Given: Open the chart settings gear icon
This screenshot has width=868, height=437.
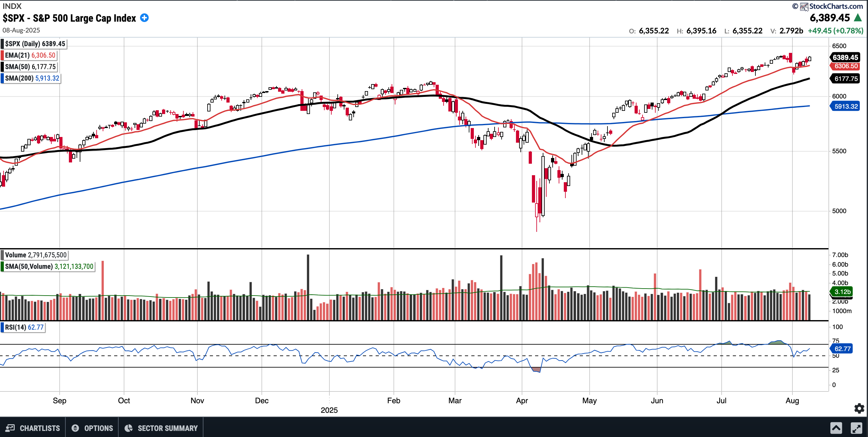Looking at the screenshot, I should 859,408.
